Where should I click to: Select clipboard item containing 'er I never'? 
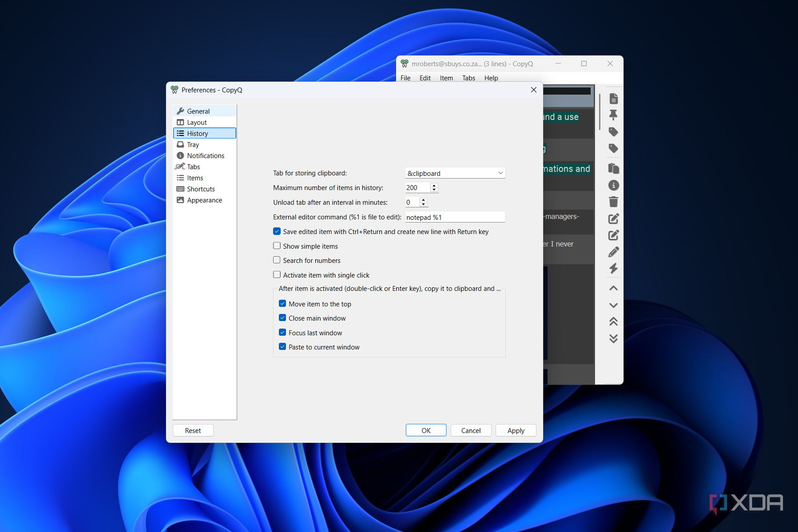point(568,249)
